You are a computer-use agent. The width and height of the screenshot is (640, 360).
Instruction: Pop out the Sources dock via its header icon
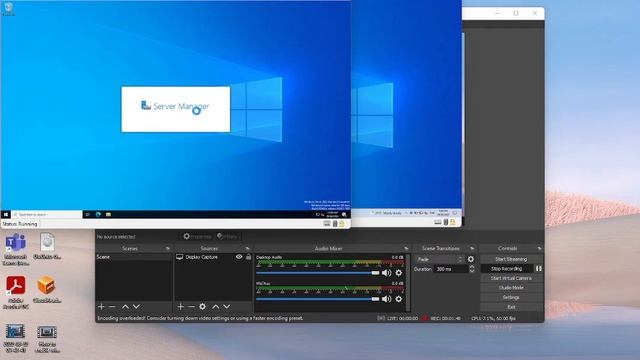pyautogui.click(x=247, y=248)
